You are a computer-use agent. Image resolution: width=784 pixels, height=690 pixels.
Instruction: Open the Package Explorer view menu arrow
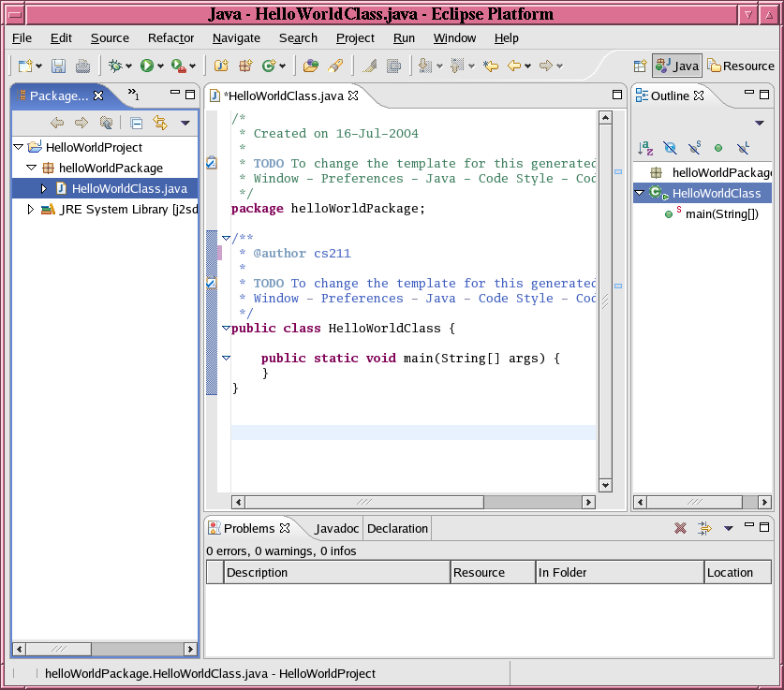(185, 123)
